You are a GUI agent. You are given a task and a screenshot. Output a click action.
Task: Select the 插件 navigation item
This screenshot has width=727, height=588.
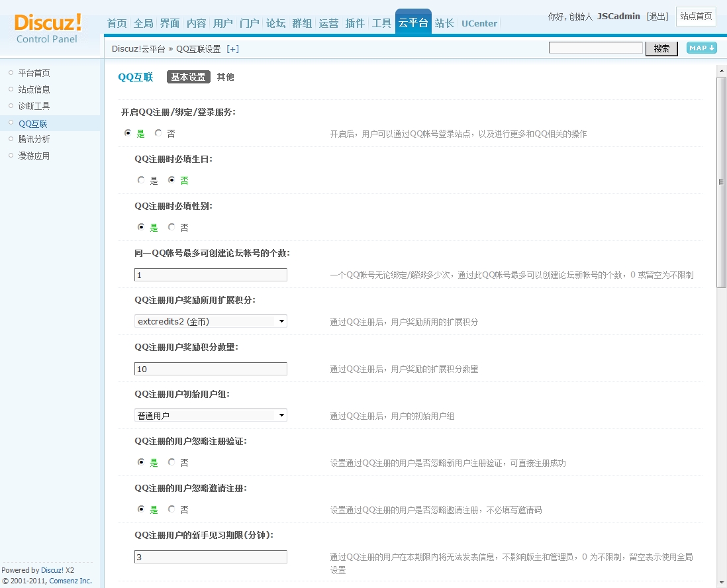pos(355,23)
